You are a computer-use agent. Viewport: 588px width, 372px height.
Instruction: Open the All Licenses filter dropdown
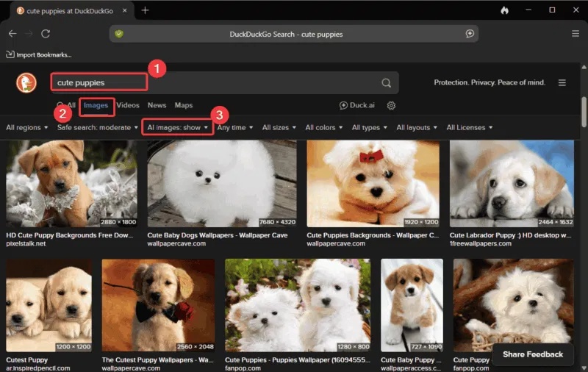[469, 128]
